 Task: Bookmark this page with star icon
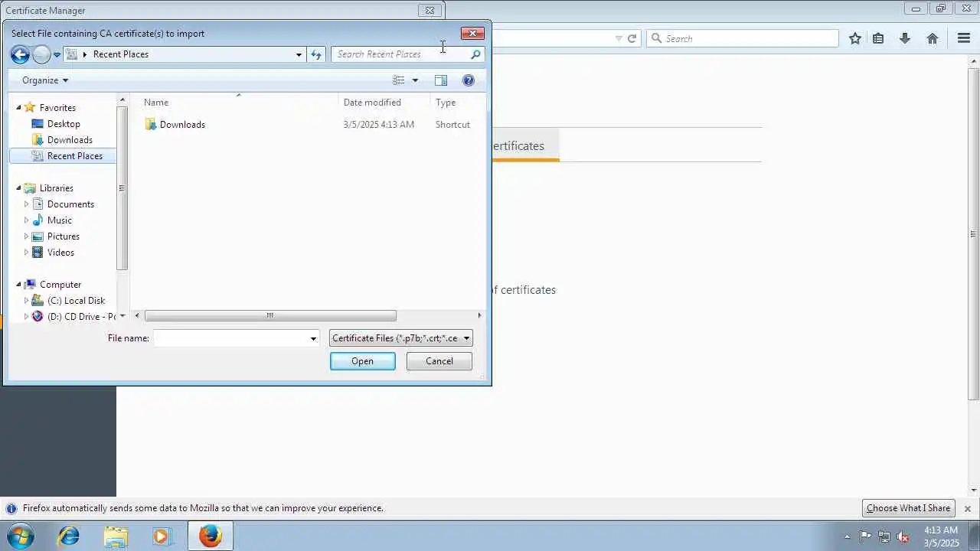855,38
